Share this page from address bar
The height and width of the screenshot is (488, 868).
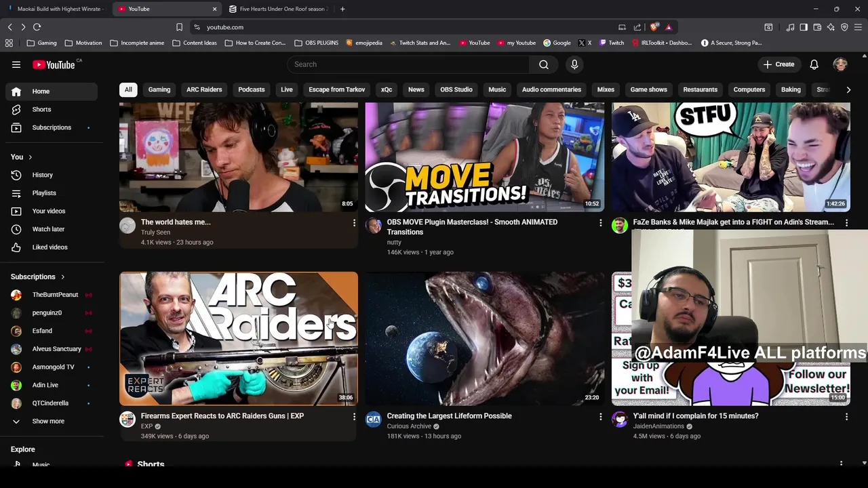637,27
